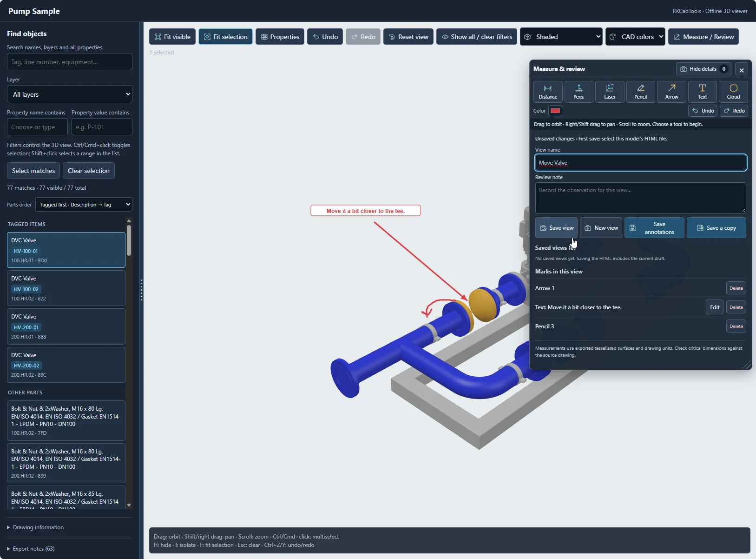Image resolution: width=756 pixels, height=559 pixels.
Task: Select the DVC Valve HV-100-01 item
Action: [x=66, y=250]
